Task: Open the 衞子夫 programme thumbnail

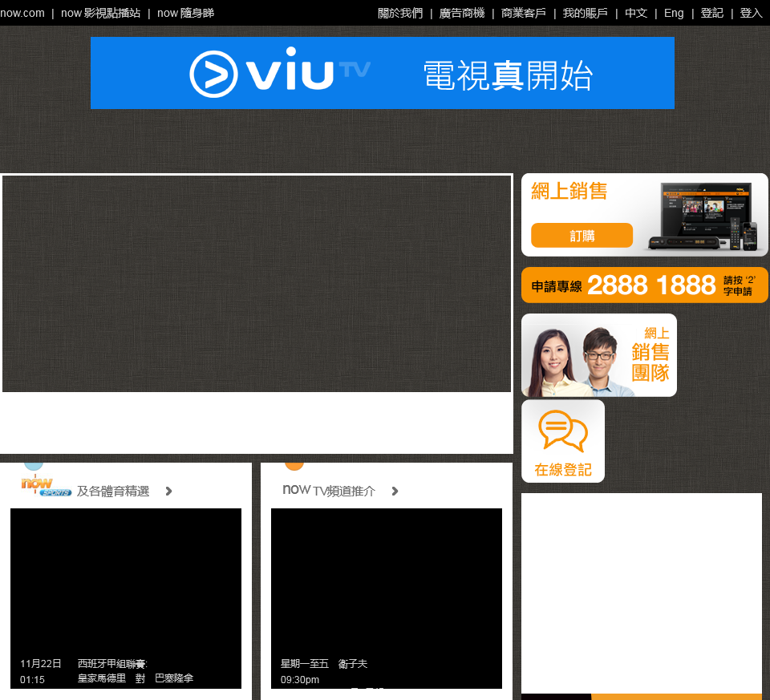Action: click(x=387, y=598)
